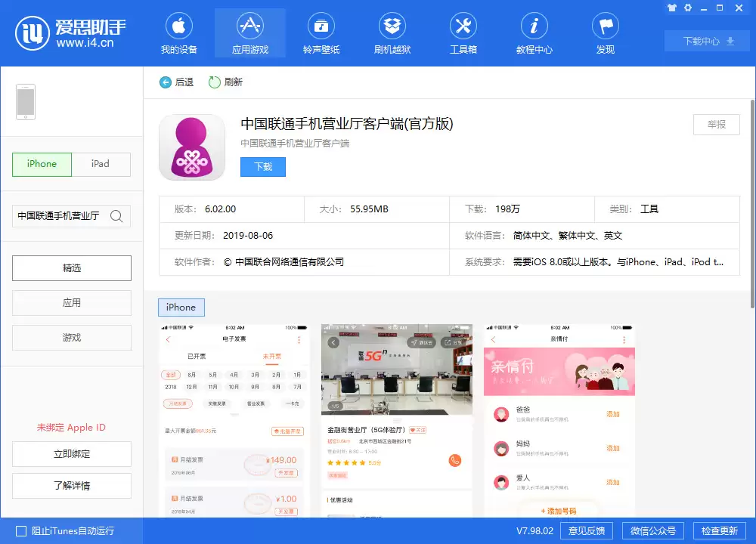
Task: Open settings gear in title bar
Action: tap(687, 8)
